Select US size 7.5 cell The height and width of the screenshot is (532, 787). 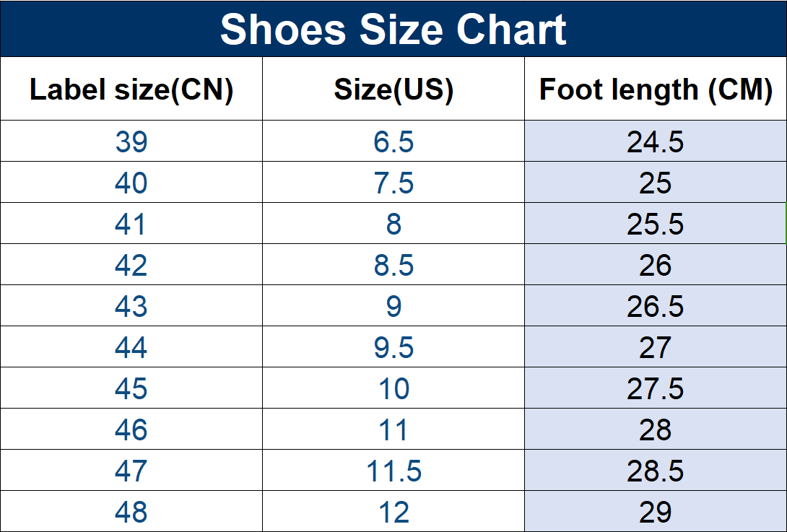pos(393,183)
